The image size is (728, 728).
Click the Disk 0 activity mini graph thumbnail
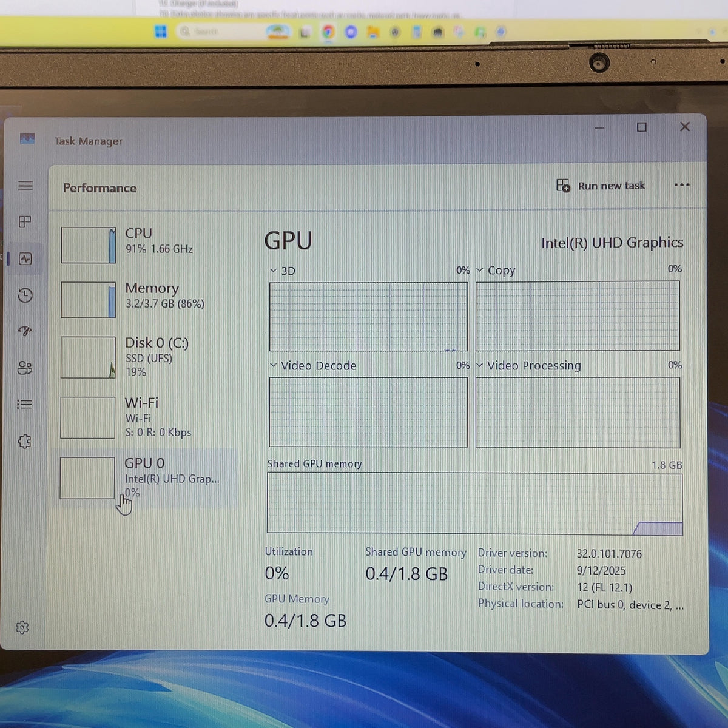[x=88, y=357]
